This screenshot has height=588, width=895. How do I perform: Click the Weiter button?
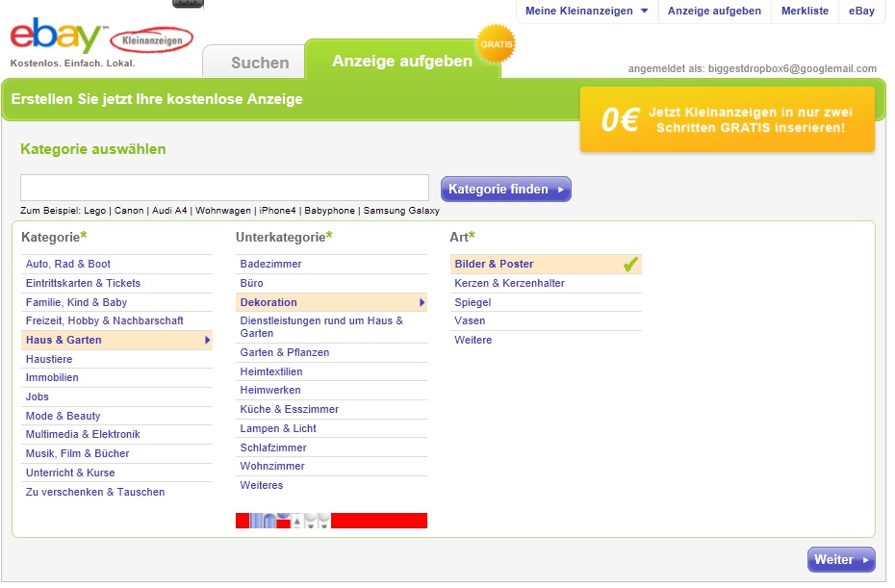(840, 559)
